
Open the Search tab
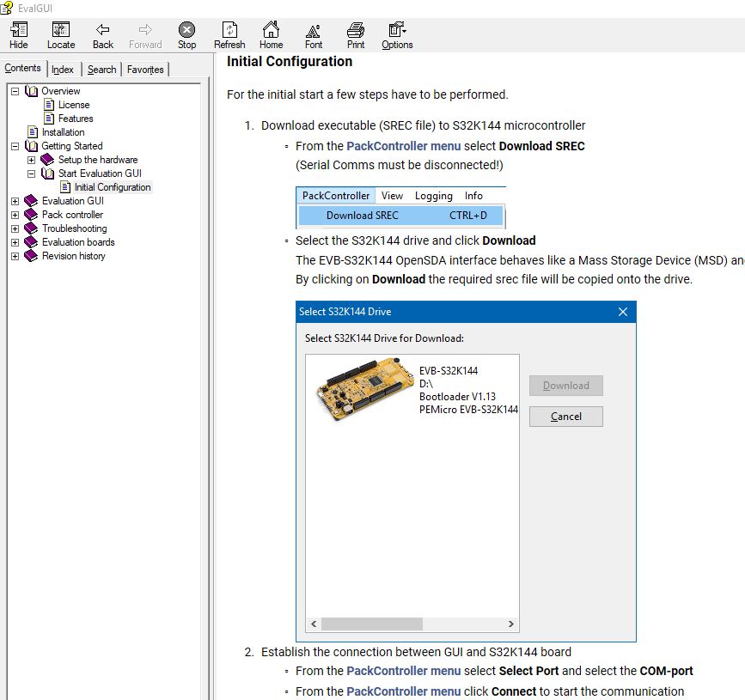pyautogui.click(x=101, y=68)
